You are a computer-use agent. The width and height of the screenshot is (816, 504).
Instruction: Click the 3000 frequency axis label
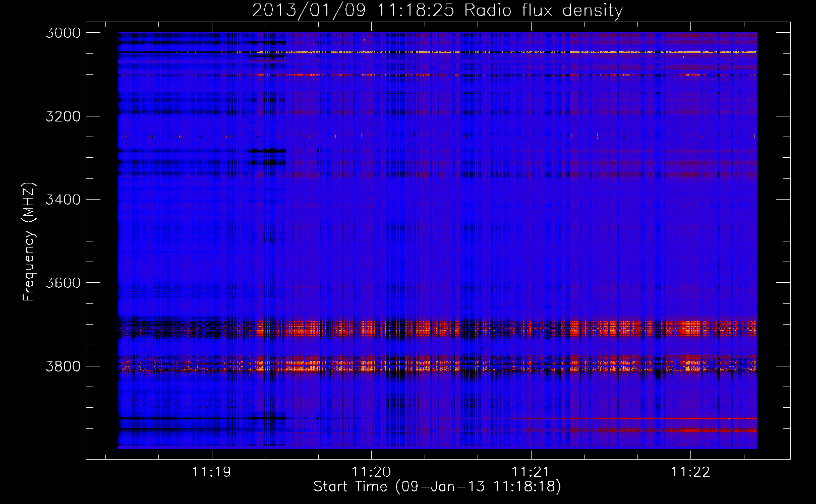tap(63, 33)
